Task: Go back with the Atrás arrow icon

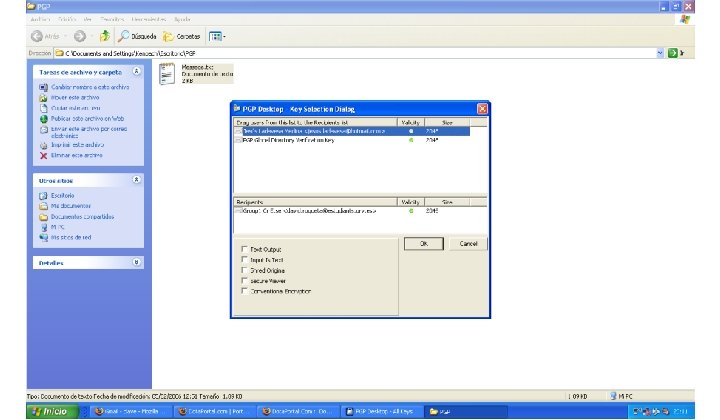Action: [x=37, y=36]
